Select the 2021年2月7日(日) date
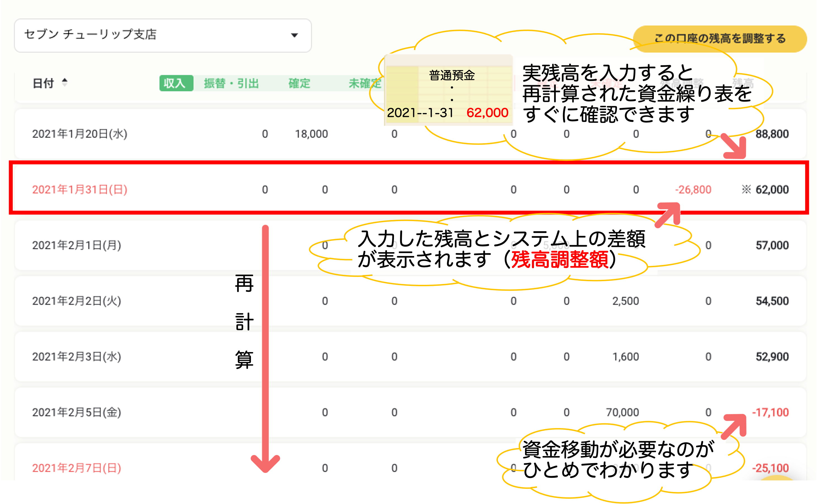 tap(77, 468)
